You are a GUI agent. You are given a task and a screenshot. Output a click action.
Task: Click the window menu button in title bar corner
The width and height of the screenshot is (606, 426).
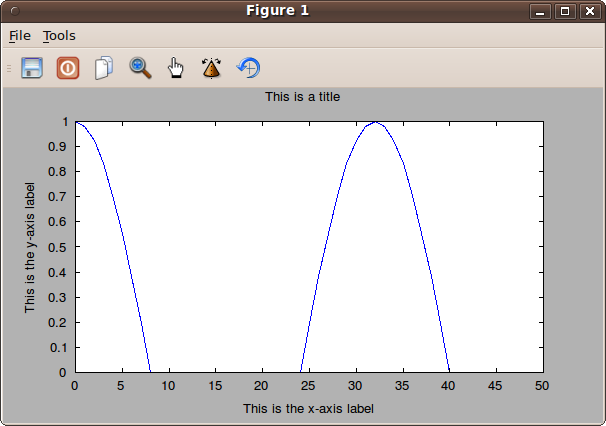click(14, 11)
